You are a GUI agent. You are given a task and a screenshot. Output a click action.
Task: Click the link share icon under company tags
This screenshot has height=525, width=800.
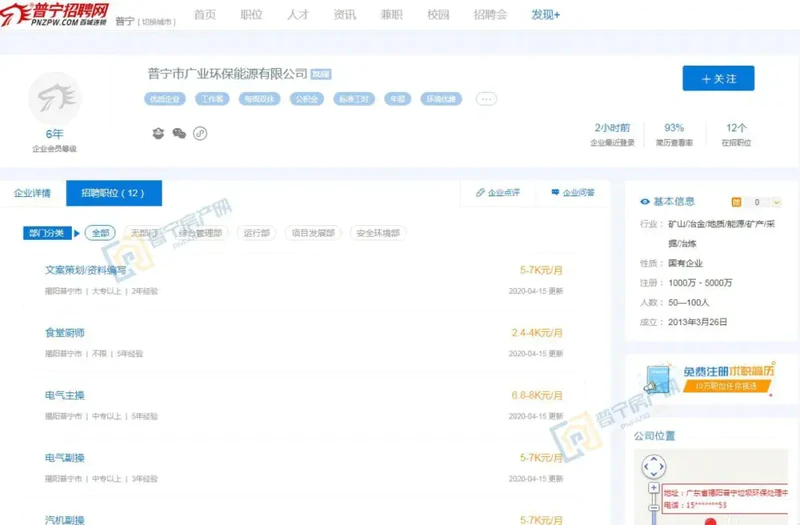pos(200,133)
